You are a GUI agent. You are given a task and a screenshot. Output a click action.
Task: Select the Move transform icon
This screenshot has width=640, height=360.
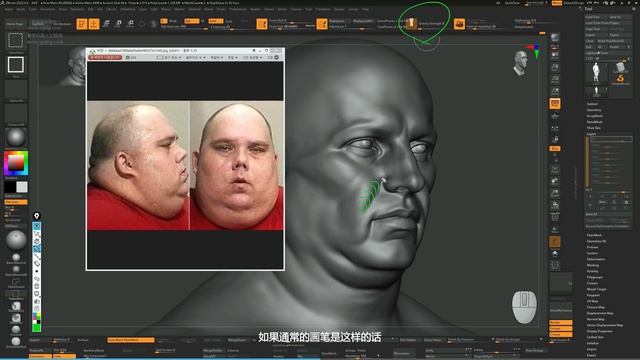tap(106, 24)
